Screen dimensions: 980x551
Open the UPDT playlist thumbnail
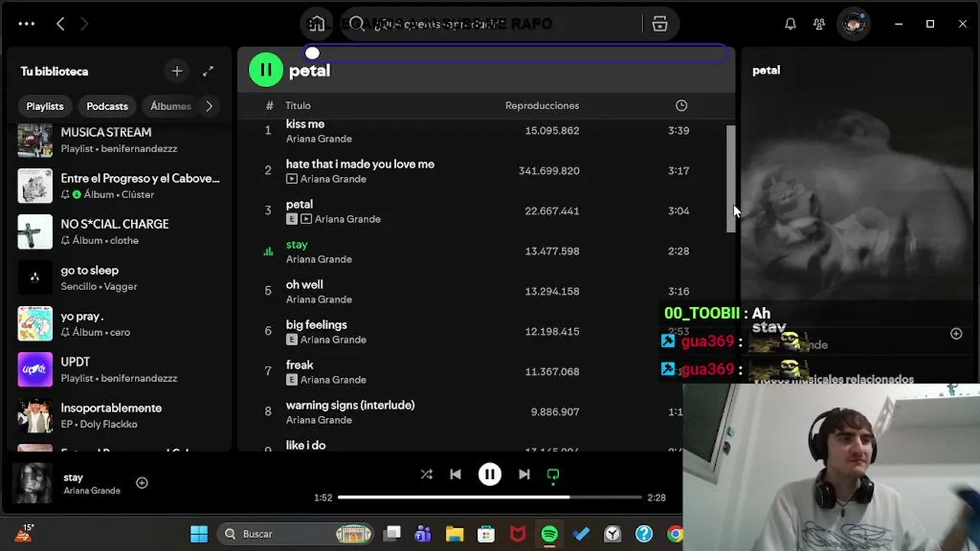[x=35, y=370]
